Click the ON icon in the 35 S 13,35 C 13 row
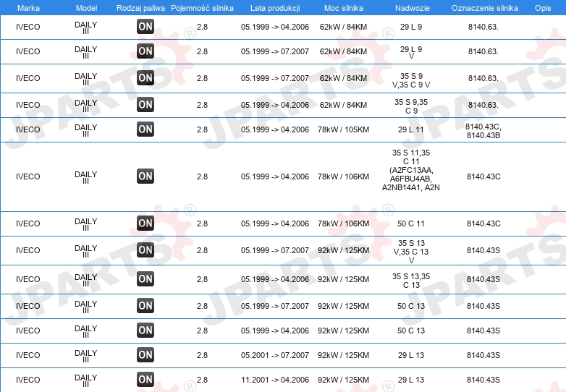The image size is (566, 392). click(x=145, y=279)
